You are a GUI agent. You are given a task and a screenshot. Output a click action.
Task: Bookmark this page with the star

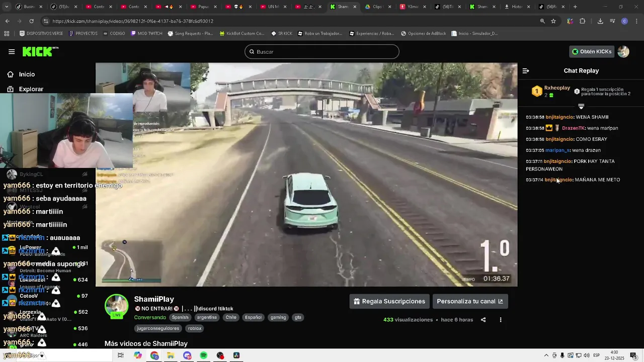click(x=553, y=21)
